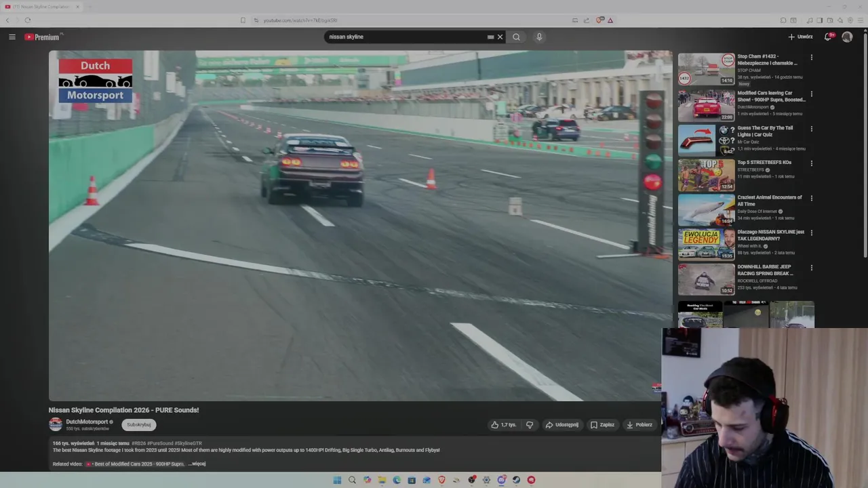868x488 pixels.
Task: Open Discord from the taskbar
Action: (501, 480)
